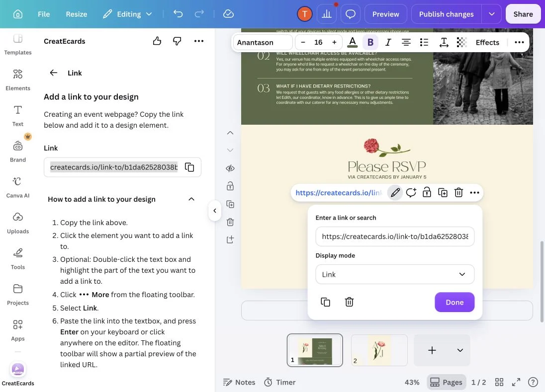The height and width of the screenshot is (392, 545).
Task: Undo the last action
Action: point(178,14)
